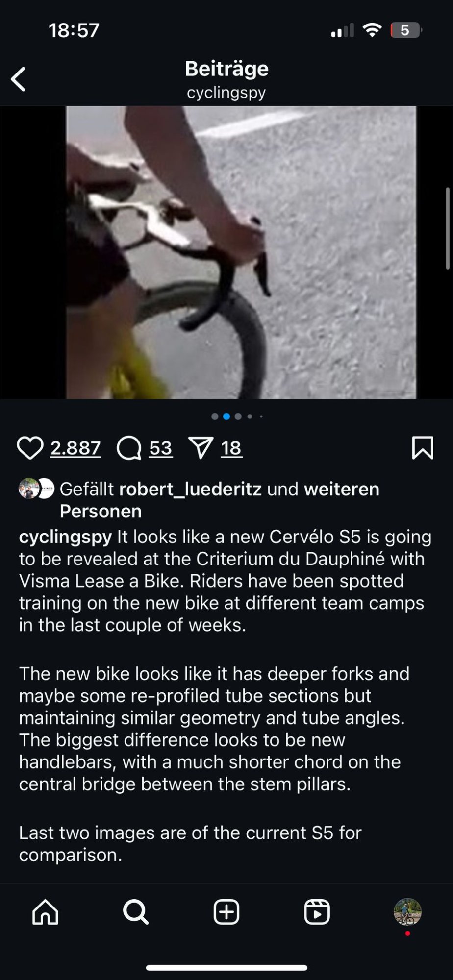This screenshot has height=980, width=453.
Task: Go to the Home feed tab
Action: point(45,912)
